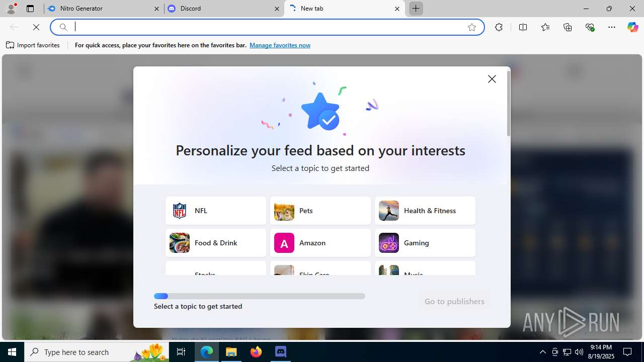
Task: Open the browser profile icon
Action: (11, 9)
